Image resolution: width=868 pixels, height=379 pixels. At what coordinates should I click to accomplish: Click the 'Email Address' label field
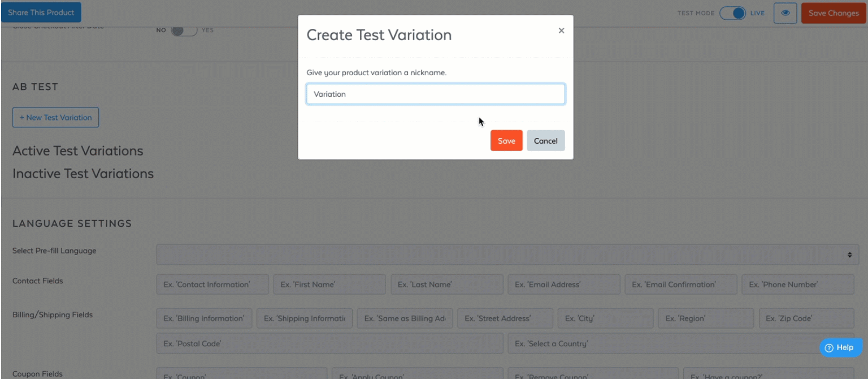click(563, 285)
